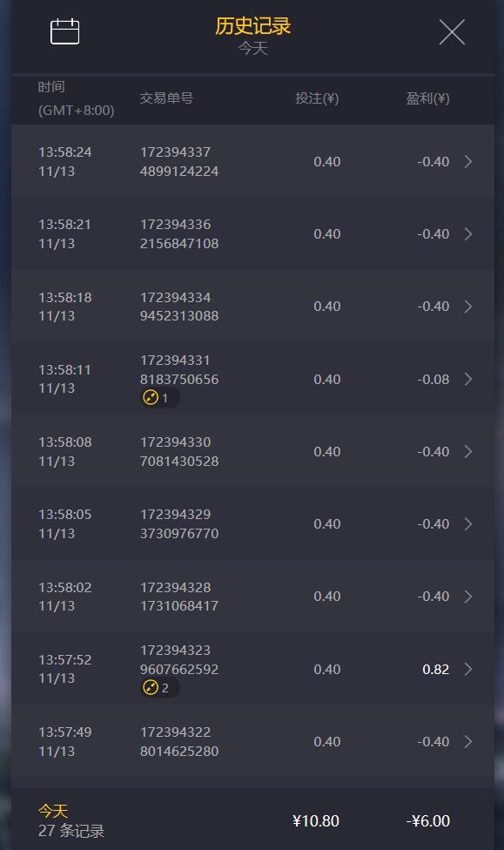This screenshot has width=504, height=850.
Task: Expand chevron on the 0.82 profit row
Action: (468, 669)
